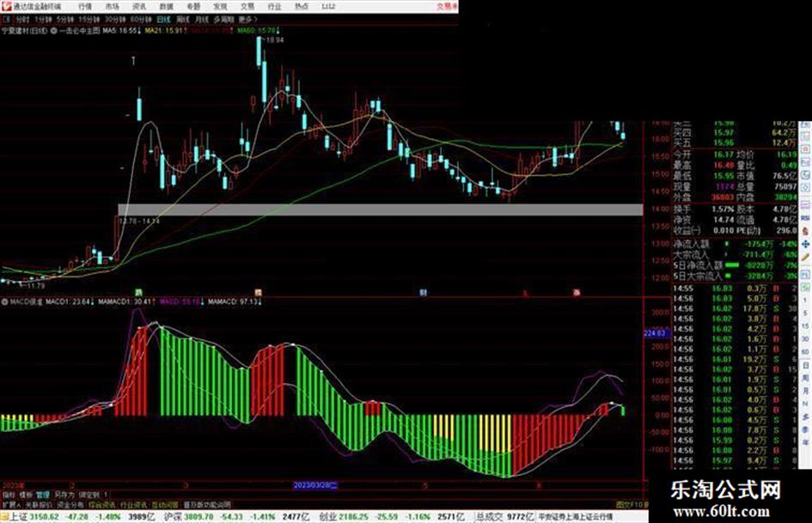Expand the 更多 periods dropdown

tap(247, 20)
